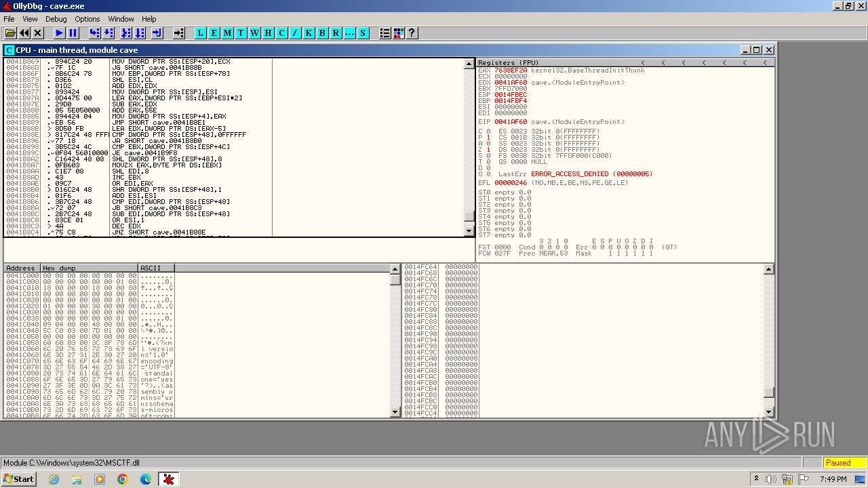Open the Debug menu
The width and height of the screenshot is (868, 488).
(x=56, y=19)
